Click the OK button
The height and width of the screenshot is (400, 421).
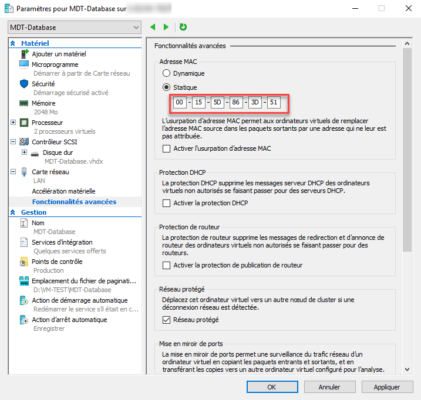272,387
